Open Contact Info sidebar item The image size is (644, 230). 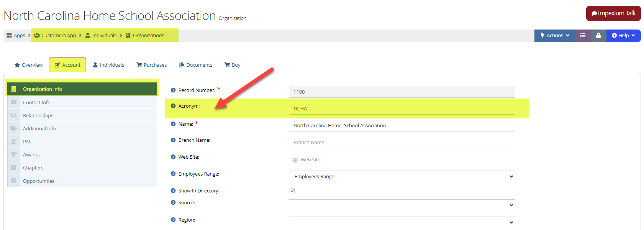82,102
